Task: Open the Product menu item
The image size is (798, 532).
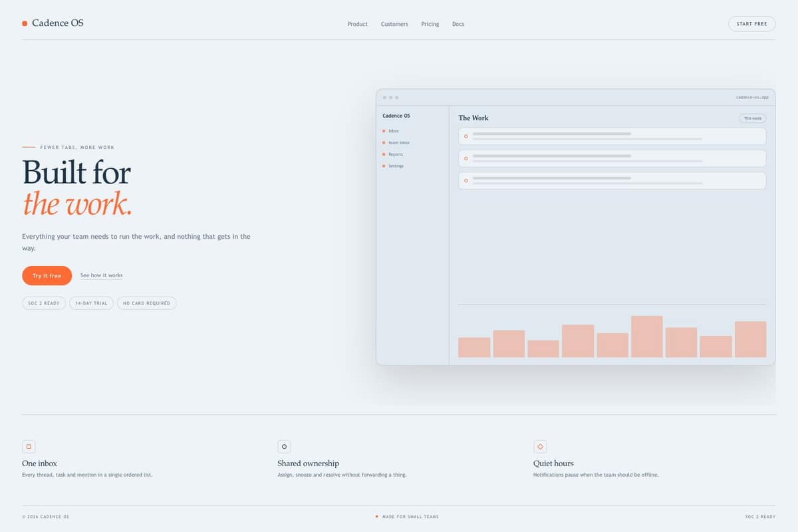Action: tap(357, 24)
